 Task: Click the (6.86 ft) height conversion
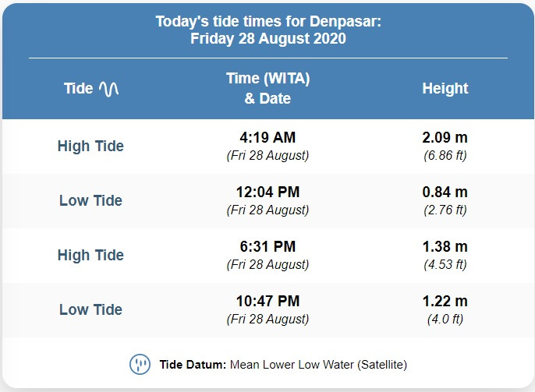(445, 155)
